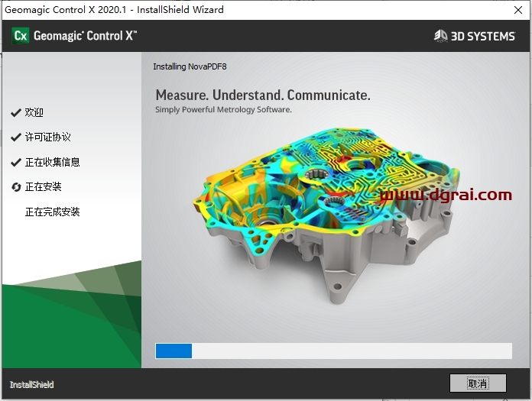The image size is (532, 401).
Task: Click the checkmark beside 正在收集信息
Action: (16, 163)
